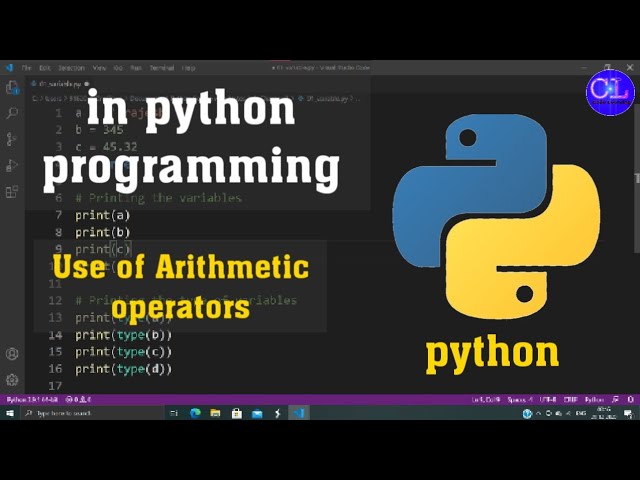Click line 16 print(type(d)) code
The height and width of the screenshot is (480, 640).
pos(123,369)
